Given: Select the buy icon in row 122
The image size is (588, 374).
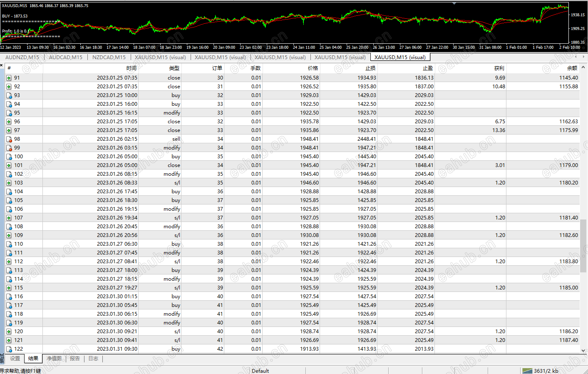Looking at the screenshot, I should pos(9,349).
